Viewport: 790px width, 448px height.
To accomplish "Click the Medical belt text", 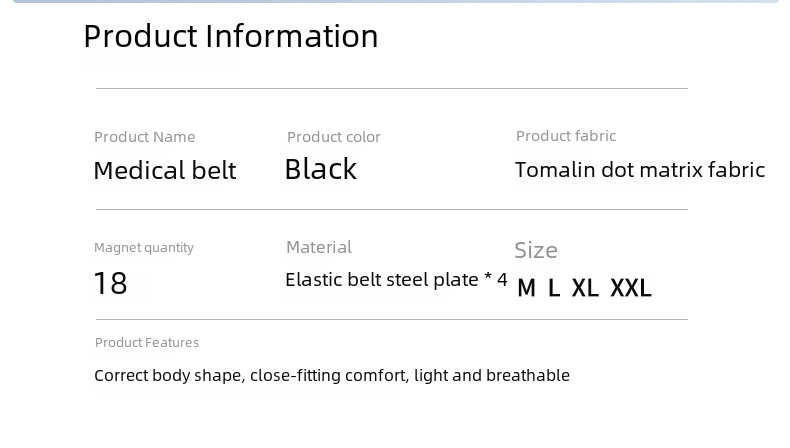I will point(165,170).
